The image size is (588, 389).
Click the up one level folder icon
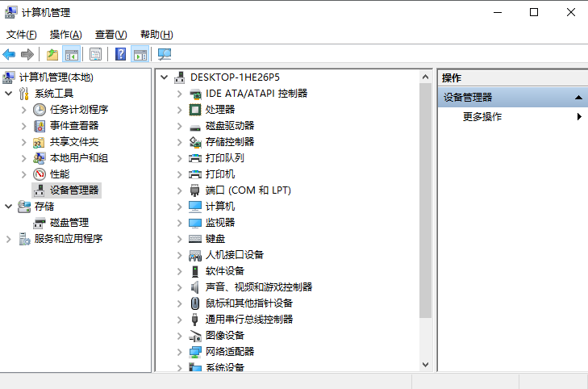pos(52,54)
